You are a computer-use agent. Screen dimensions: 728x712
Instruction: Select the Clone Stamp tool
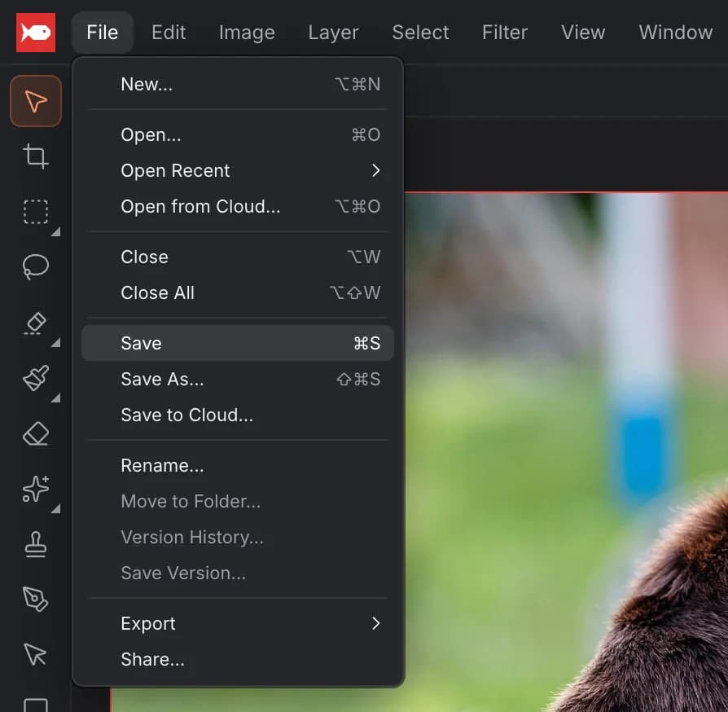tap(36, 544)
